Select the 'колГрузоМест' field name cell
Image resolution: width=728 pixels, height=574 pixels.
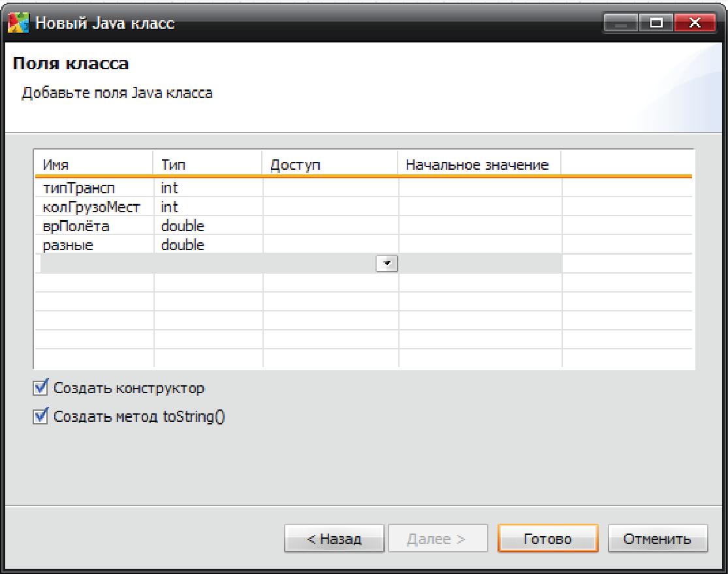coord(94,206)
